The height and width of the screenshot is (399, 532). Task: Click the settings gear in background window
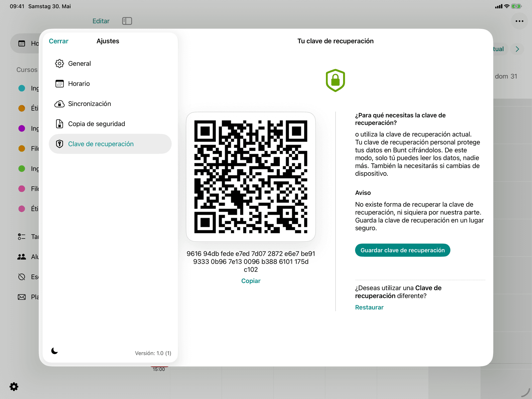[x=14, y=387]
